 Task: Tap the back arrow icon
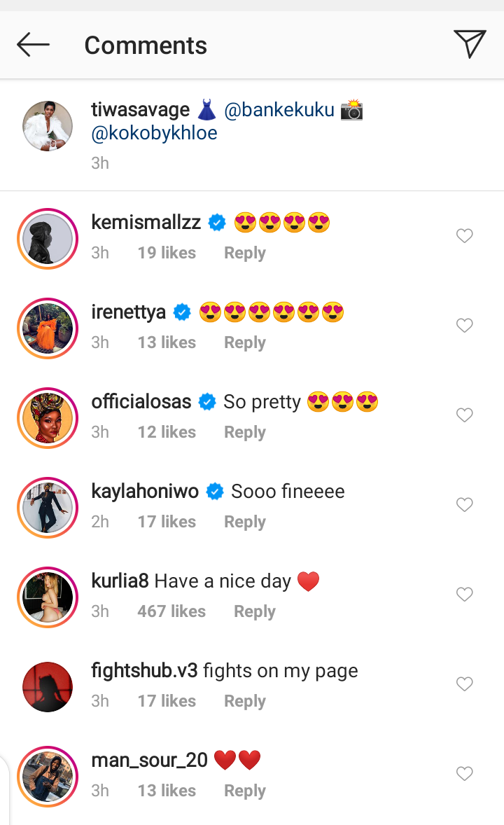tap(33, 45)
